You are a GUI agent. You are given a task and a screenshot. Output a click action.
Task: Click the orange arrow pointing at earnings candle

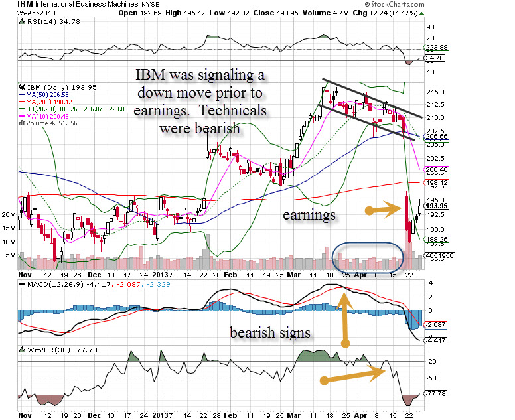point(382,210)
